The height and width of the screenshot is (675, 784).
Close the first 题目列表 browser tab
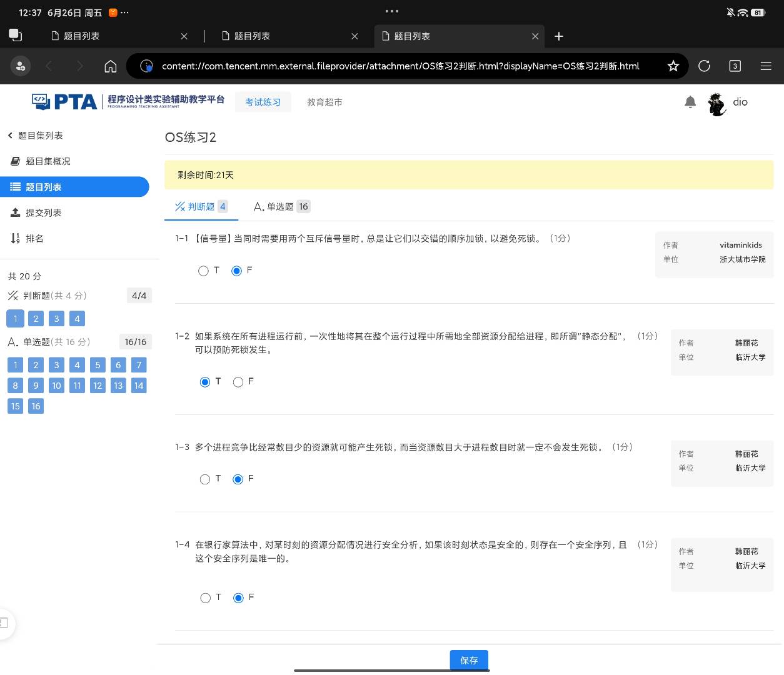click(x=184, y=36)
